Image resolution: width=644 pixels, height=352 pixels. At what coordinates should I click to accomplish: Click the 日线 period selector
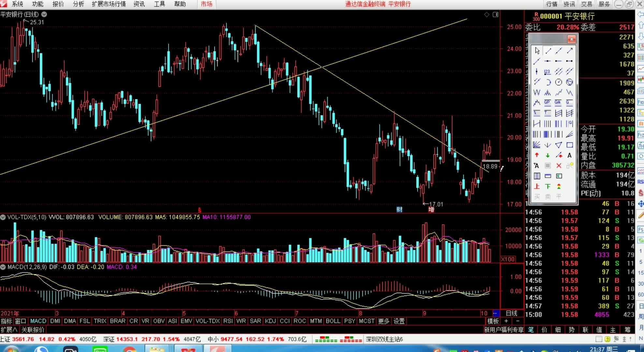click(511, 313)
